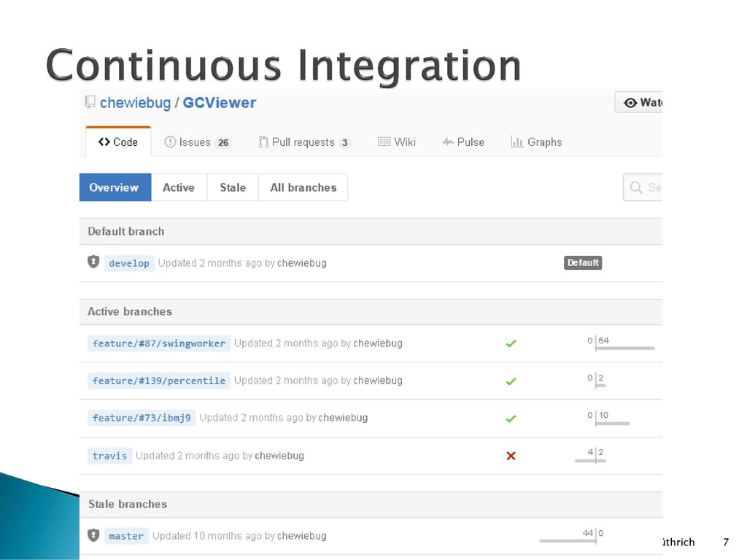Click ahead/behind bar for travis branch
The image size is (747, 560).
click(x=591, y=456)
